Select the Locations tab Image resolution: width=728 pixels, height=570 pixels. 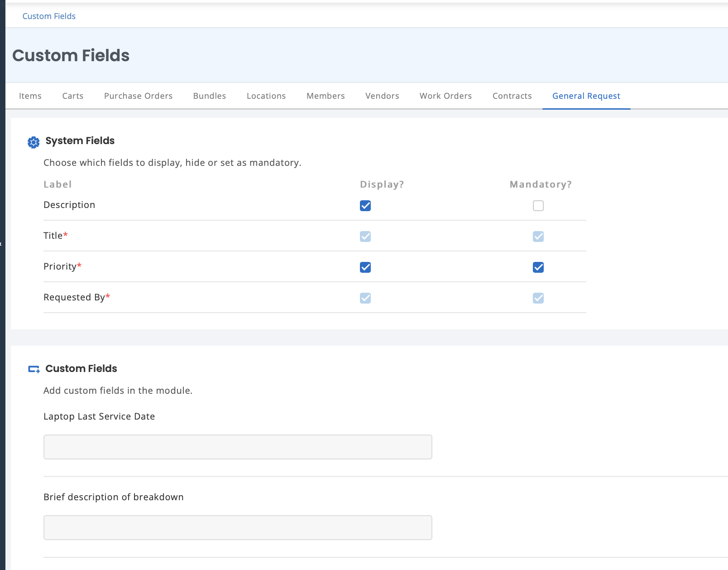266,96
